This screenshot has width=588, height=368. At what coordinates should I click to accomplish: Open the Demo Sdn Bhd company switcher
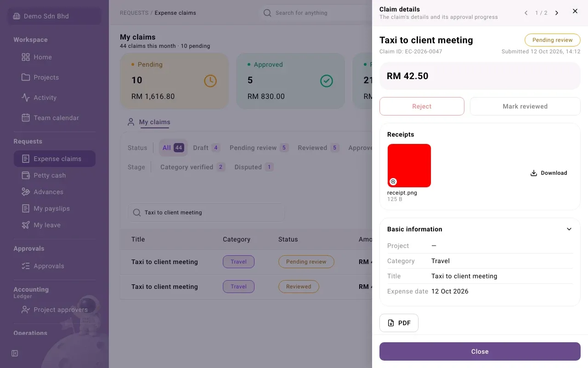[x=55, y=16]
